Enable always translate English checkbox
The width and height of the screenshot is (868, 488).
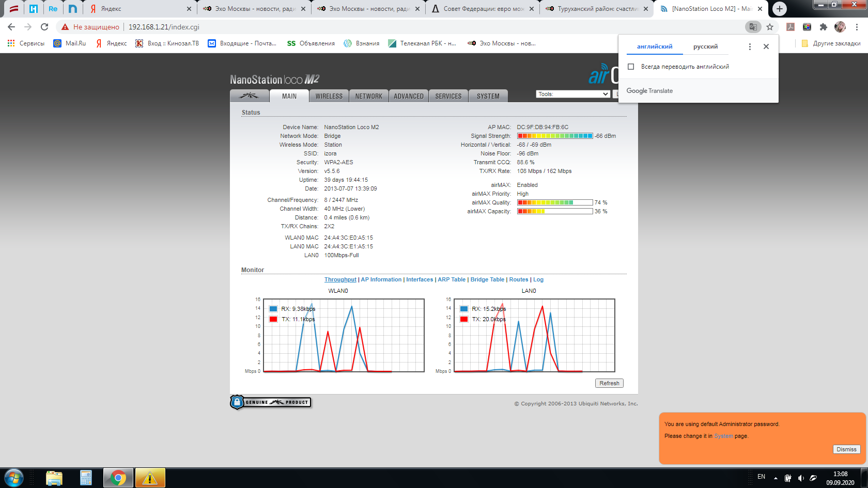coord(631,67)
